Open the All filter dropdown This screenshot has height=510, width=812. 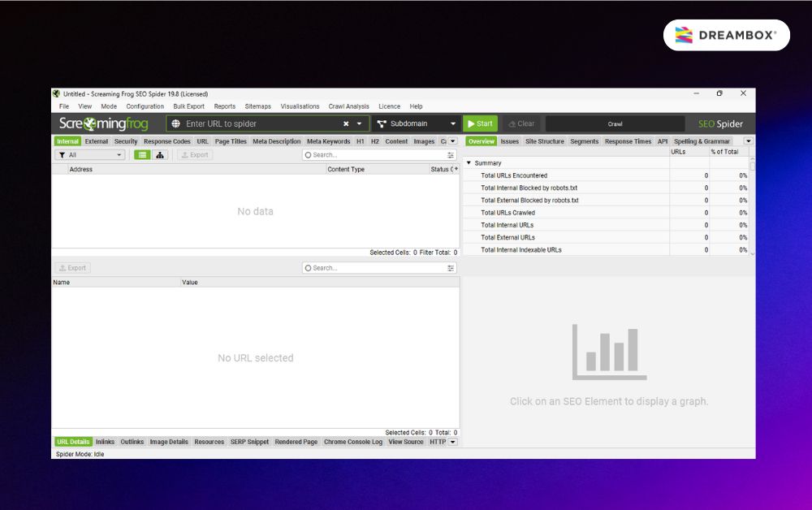click(90, 155)
